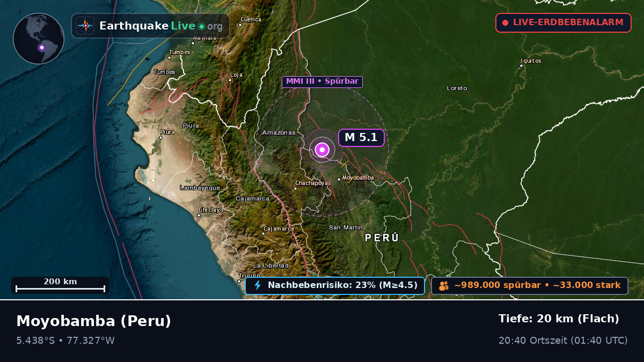This screenshot has width=644, height=362.
Task: Select the purple epicenter marker
Action: pos(322,150)
